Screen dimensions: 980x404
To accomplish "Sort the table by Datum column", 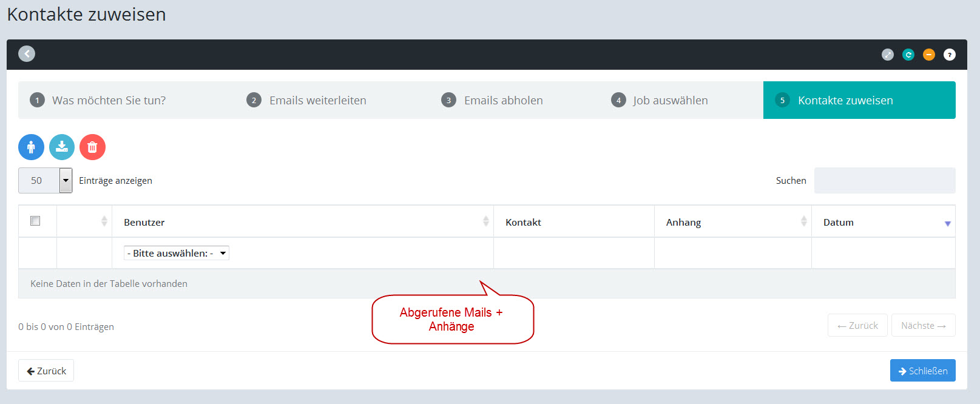I will [x=883, y=223].
